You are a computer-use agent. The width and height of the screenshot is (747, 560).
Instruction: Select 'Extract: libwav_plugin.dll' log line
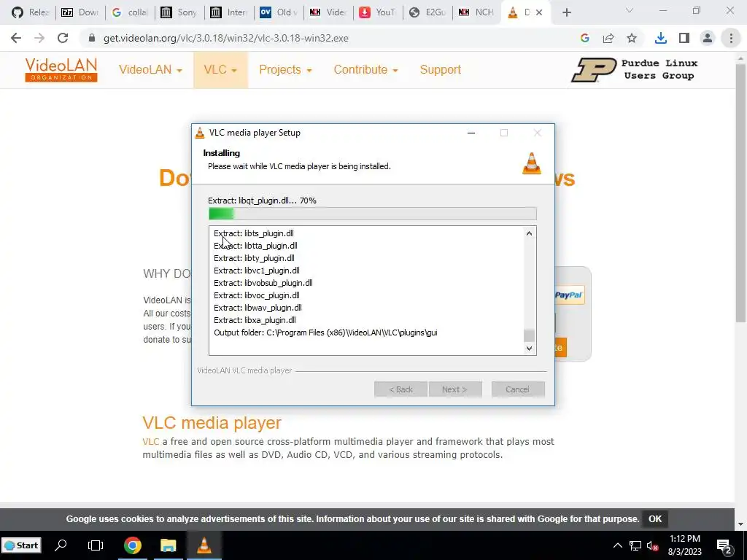coord(258,308)
